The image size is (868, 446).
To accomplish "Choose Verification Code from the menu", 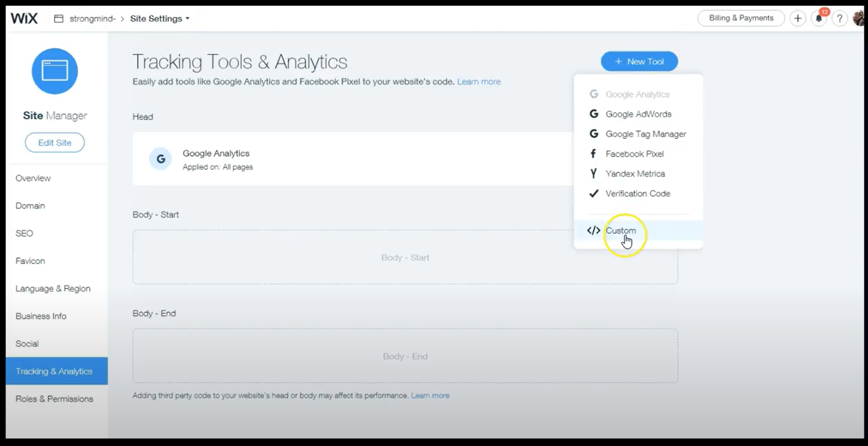I will [638, 194].
